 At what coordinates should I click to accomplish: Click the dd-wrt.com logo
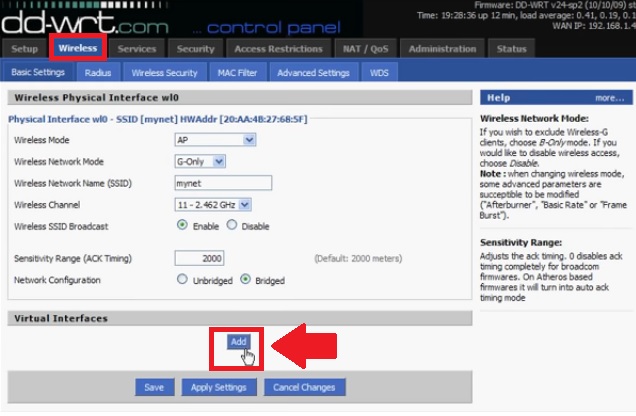pos(85,17)
